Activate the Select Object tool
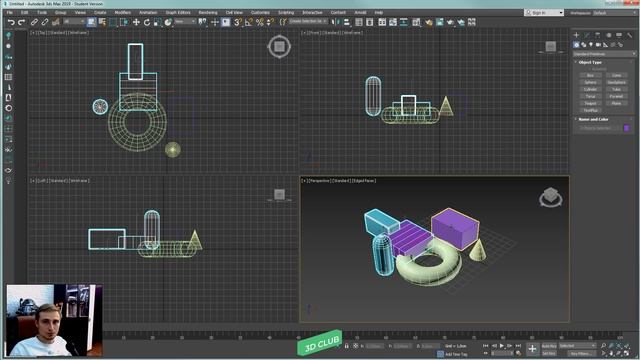The height and width of the screenshot is (360, 640). click(x=91, y=22)
